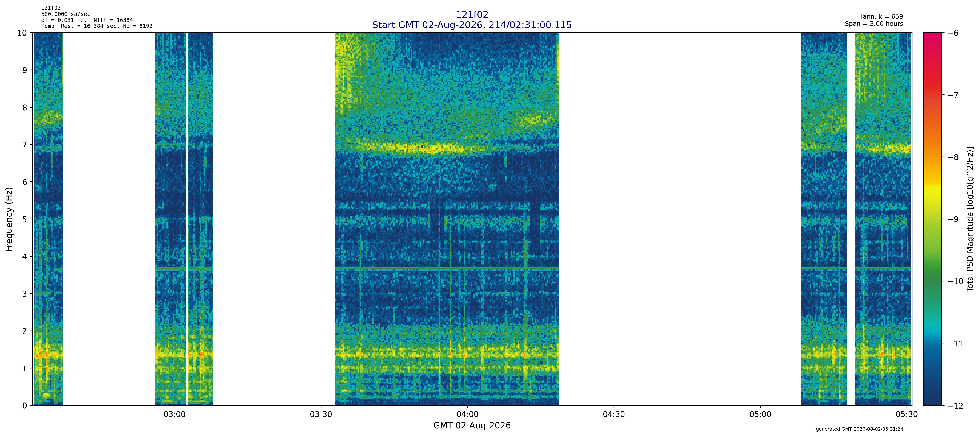The image size is (980, 437).
Task: Click the '500.0000 sa/sec' sample rate text
Action: click(66, 14)
